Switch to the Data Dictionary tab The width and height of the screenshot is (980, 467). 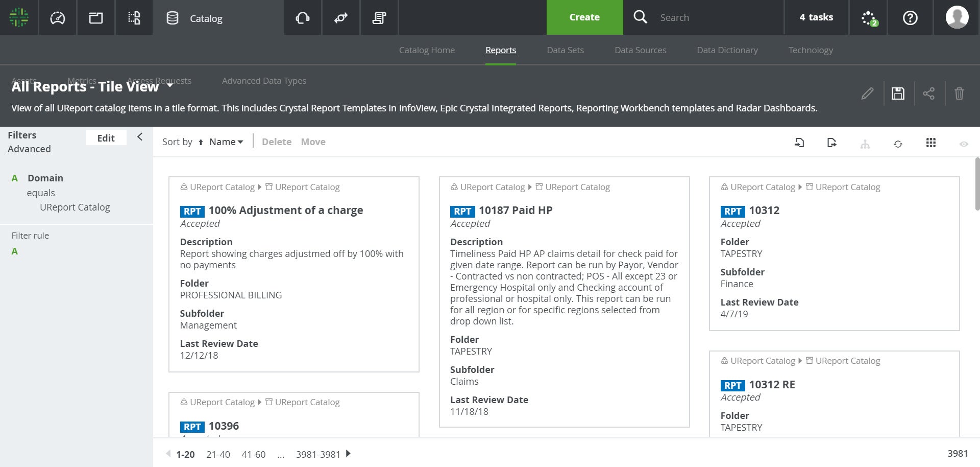(727, 50)
